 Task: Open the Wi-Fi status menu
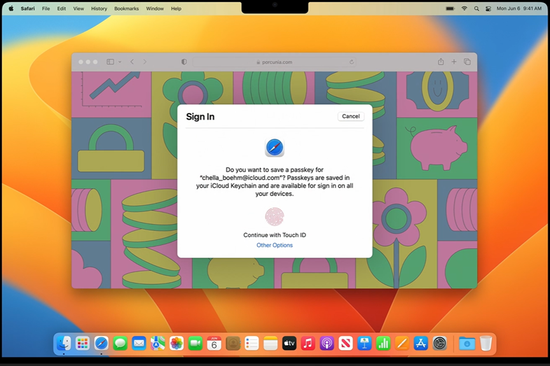coord(464,8)
